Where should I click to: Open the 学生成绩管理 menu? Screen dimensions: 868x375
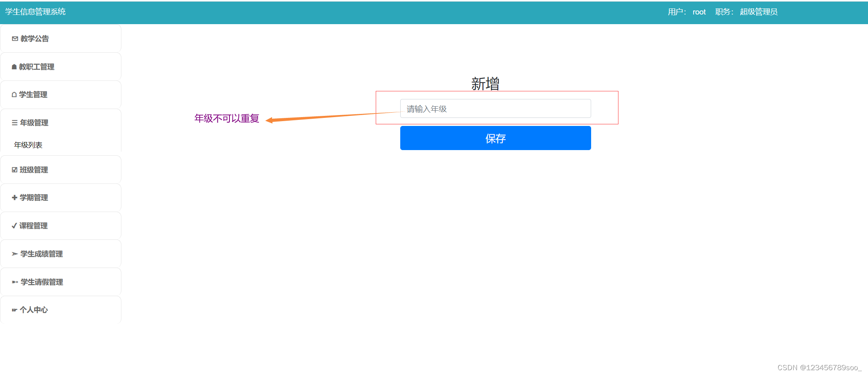tap(61, 254)
